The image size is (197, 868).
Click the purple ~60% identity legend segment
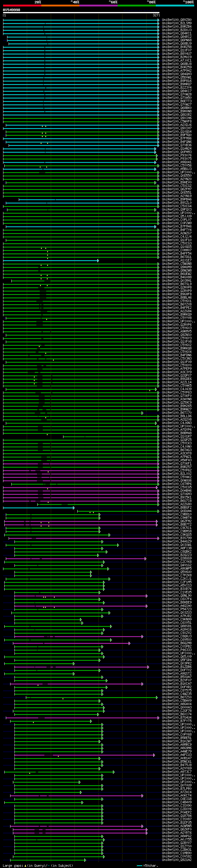pos(99,6)
